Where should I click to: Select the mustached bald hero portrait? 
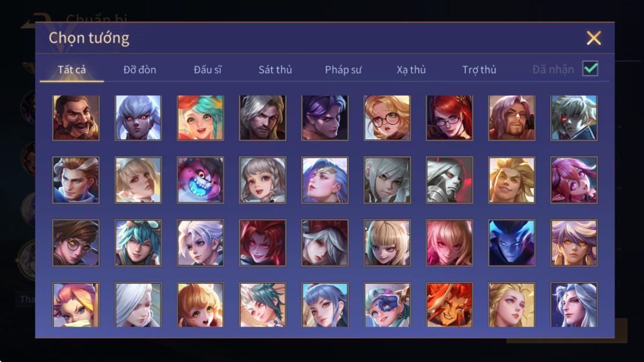[x=76, y=118]
